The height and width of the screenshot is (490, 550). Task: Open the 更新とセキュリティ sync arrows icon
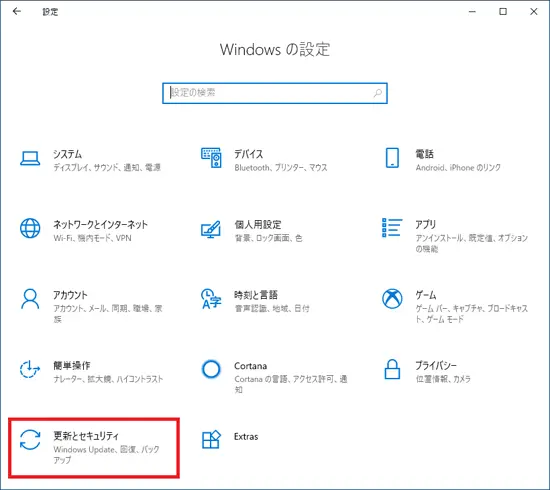(x=30, y=439)
